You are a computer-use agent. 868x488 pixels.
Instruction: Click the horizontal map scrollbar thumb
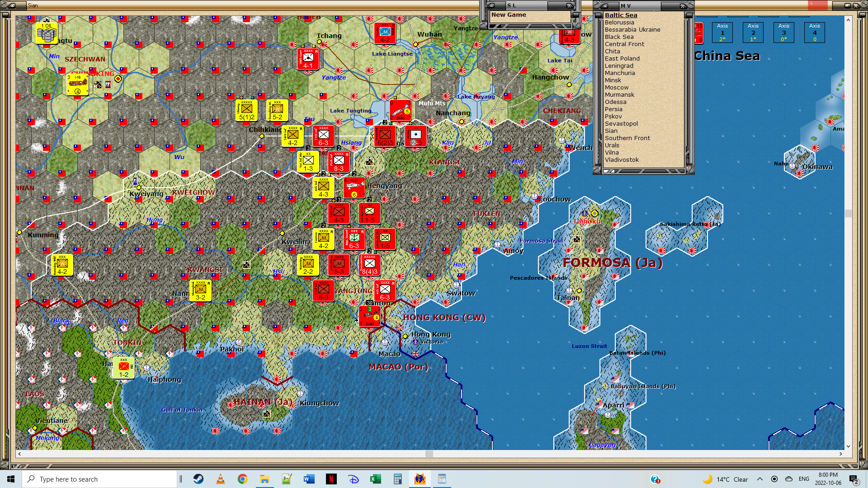click(x=429, y=454)
